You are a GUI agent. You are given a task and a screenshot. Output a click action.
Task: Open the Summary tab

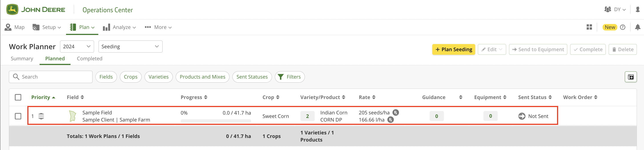pos(22,59)
